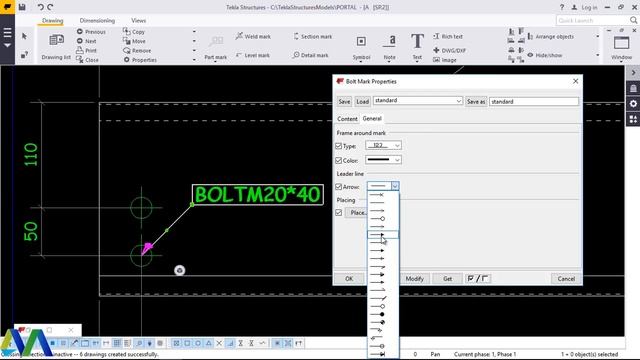Save the model with the floppy icon
Viewport: 640px width, 360px height.
pyautogui.click(x=22, y=7)
